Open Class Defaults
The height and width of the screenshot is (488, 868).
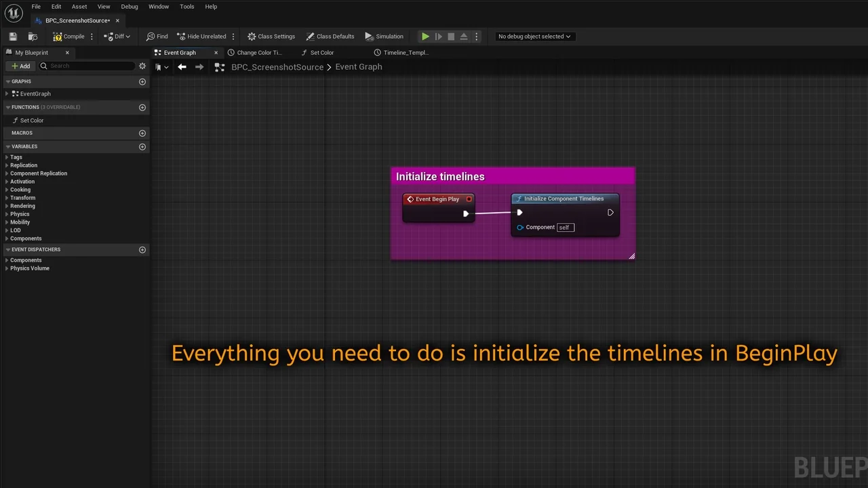[x=330, y=37]
